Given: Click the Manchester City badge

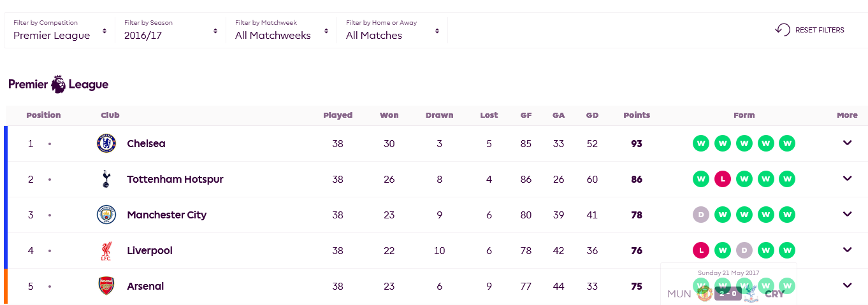Looking at the screenshot, I should click(x=106, y=215).
